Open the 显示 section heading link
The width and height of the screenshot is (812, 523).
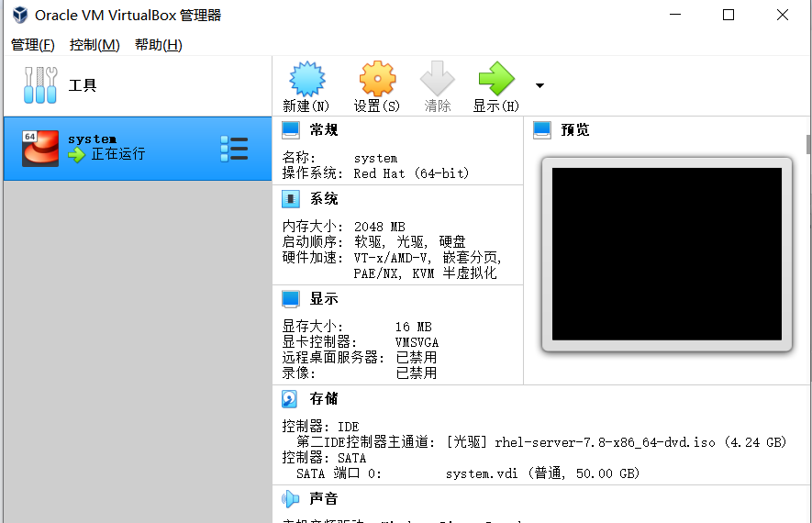324,299
